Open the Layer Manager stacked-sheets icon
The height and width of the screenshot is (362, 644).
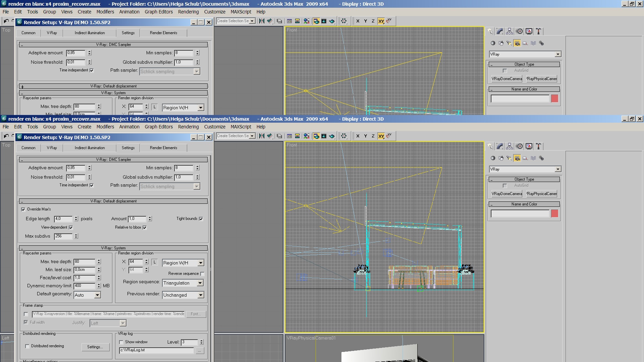point(279,136)
